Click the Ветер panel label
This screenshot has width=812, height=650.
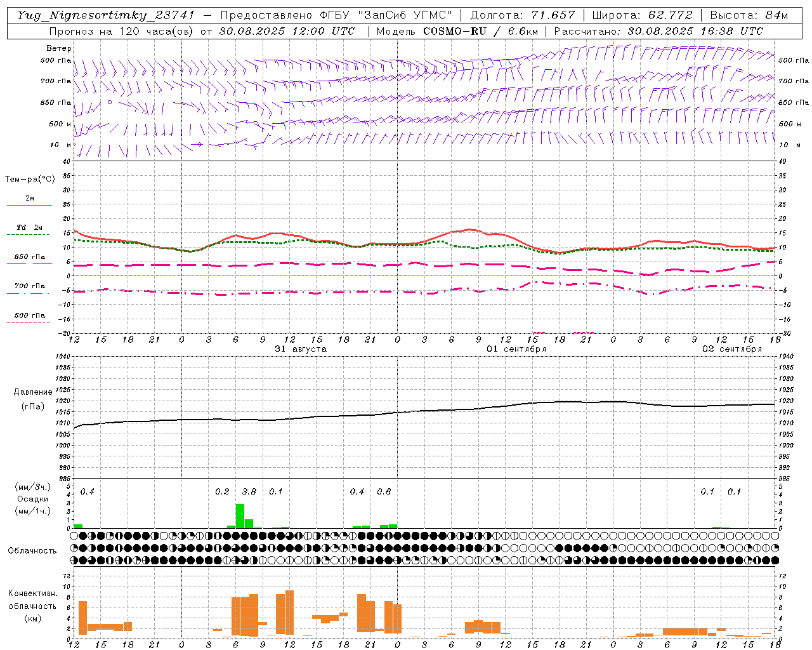pyautogui.click(x=59, y=48)
